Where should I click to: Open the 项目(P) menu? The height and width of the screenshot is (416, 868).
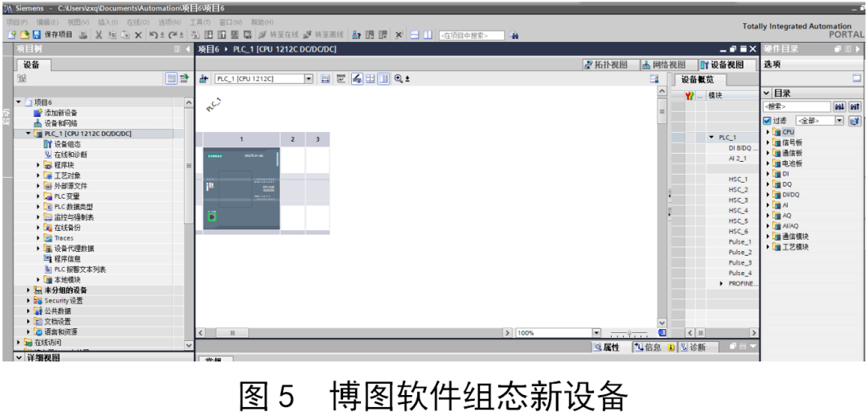tap(17, 23)
